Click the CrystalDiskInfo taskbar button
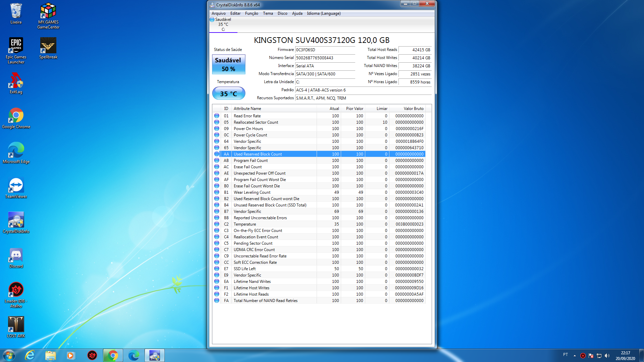The height and width of the screenshot is (362, 644). point(155,355)
